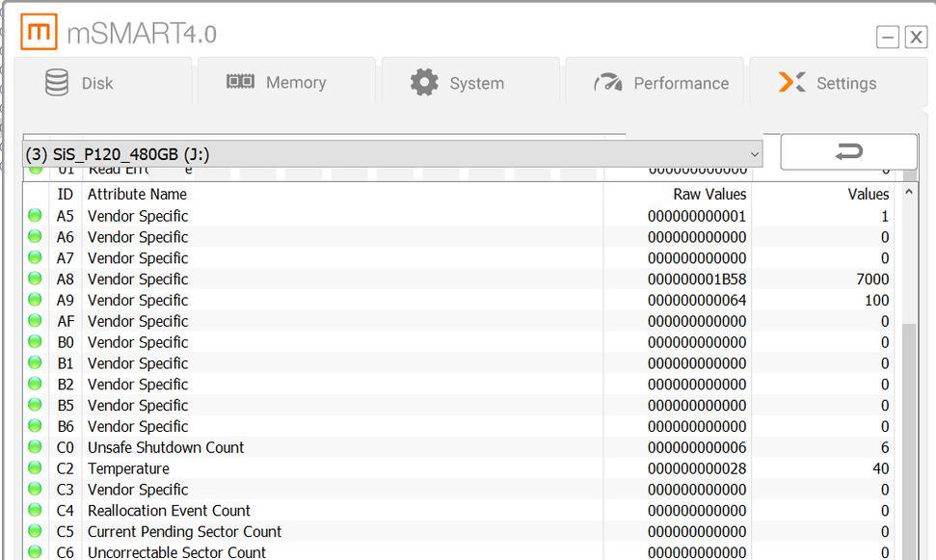Click the green status icon for C4
This screenshot has height=560, width=936.
[x=36, y=510]
